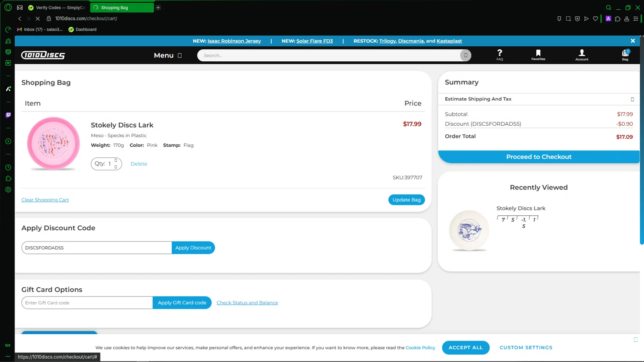Open CUSTOM SETTINGS for cookies
Viewport: 644px width, 362px height.
click(x=526, y=347)
